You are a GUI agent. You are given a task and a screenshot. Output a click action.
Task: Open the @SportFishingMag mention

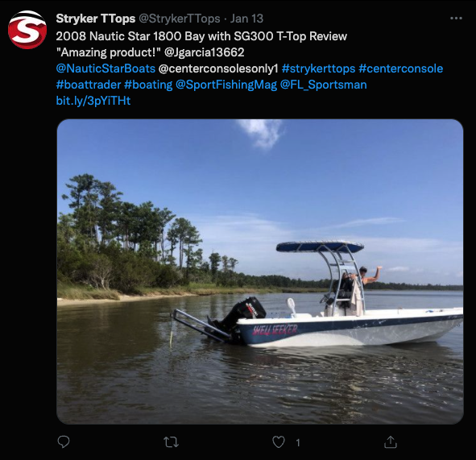click(226, 85)
